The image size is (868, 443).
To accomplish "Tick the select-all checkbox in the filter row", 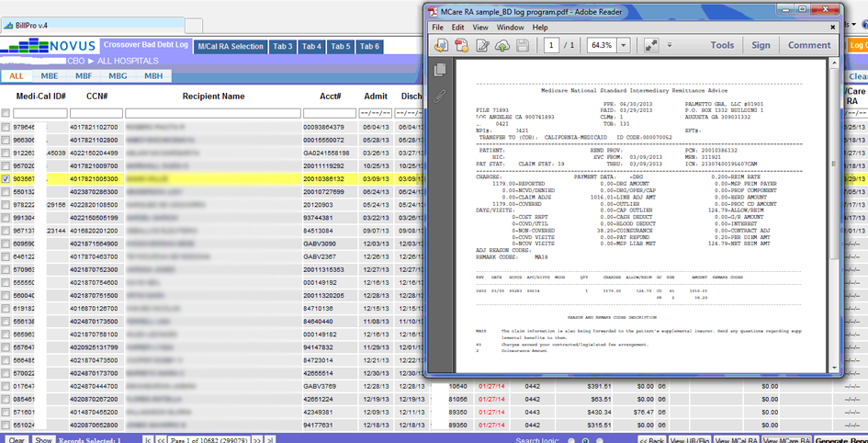I will 6,113.
